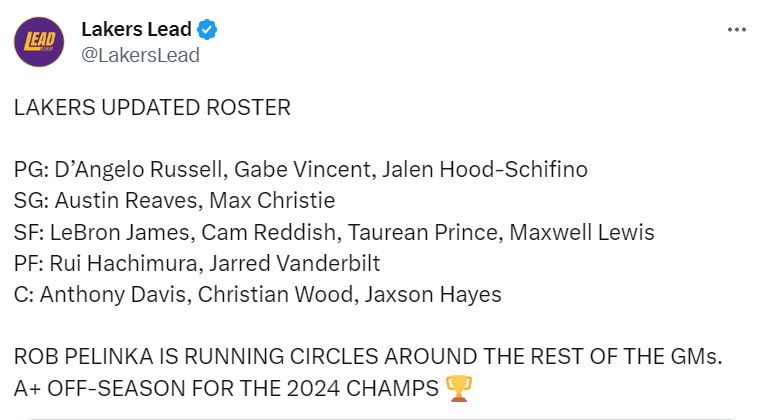This screenshot has width=769, height=420.
Task: Click D'Angelo Russell in the PG line
Action: 138,169
